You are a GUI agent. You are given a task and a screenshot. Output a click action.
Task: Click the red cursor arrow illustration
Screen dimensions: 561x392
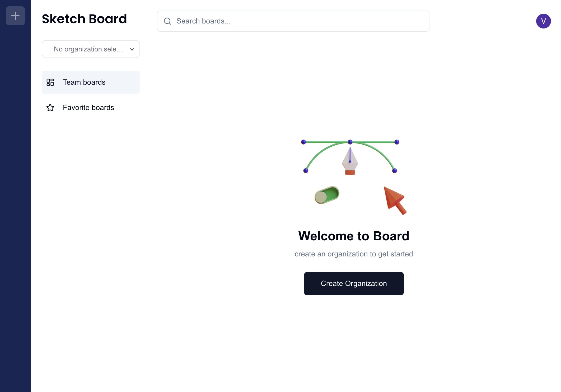pos(395,200)
